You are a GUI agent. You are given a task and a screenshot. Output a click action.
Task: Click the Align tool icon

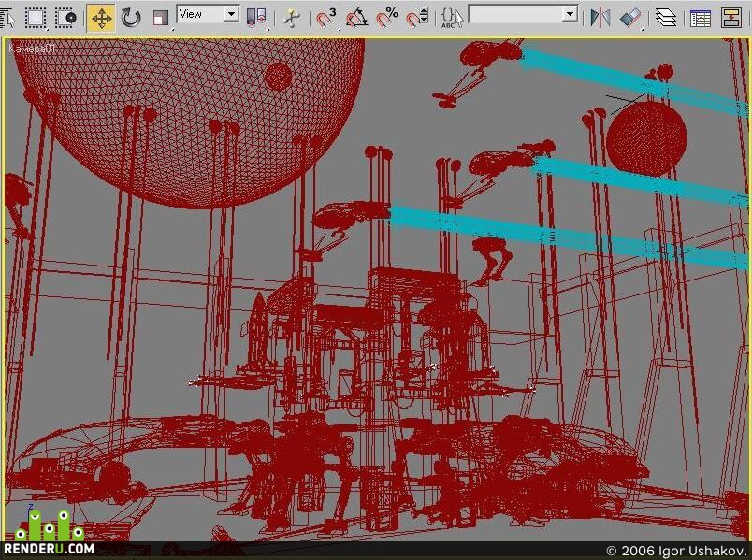630,18
